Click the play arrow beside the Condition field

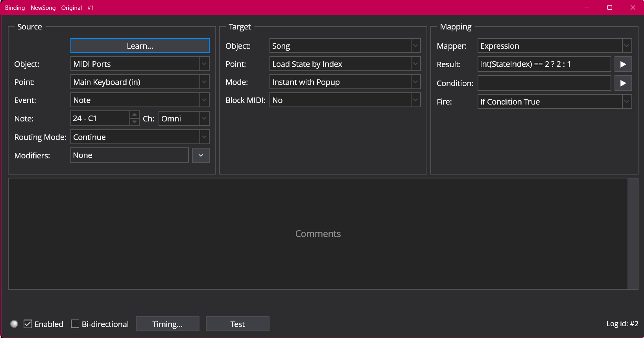coord(623,83)
